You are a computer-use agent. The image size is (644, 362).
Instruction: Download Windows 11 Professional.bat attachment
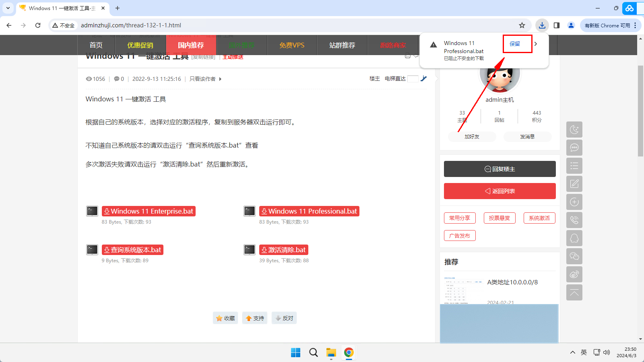(x=309, y=211)
